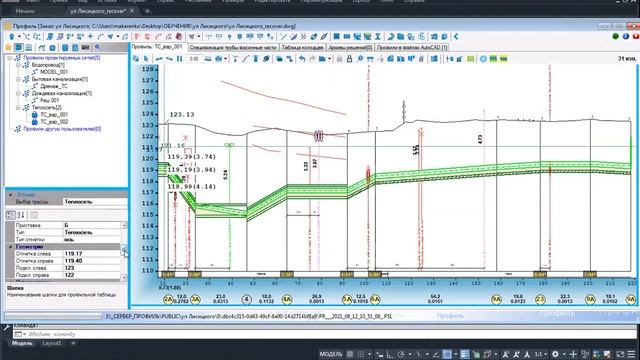Click the blue up-arrow icon in main toolbar
Screen dimensions: 640x360
coord(12,37)
